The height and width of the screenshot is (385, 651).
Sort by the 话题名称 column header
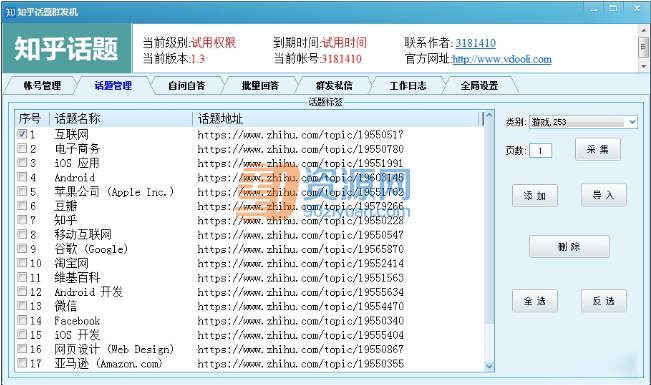point(121,119)
